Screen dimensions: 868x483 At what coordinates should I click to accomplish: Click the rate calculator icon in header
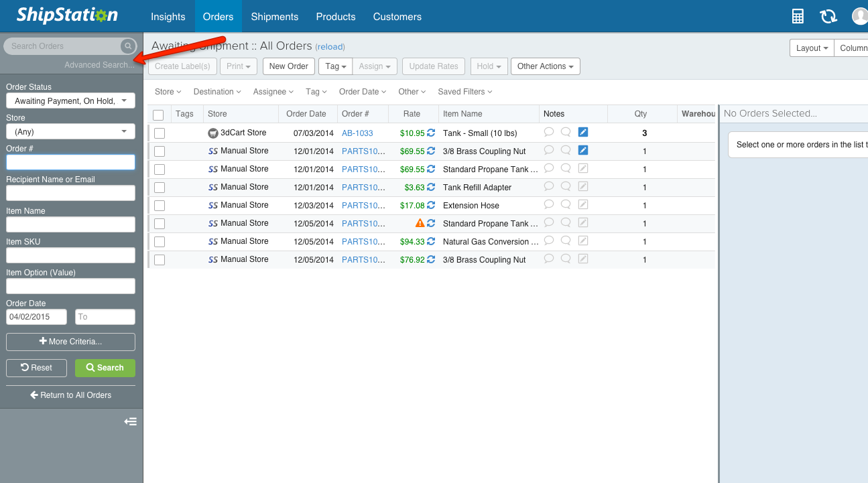(x=798, y=17)
